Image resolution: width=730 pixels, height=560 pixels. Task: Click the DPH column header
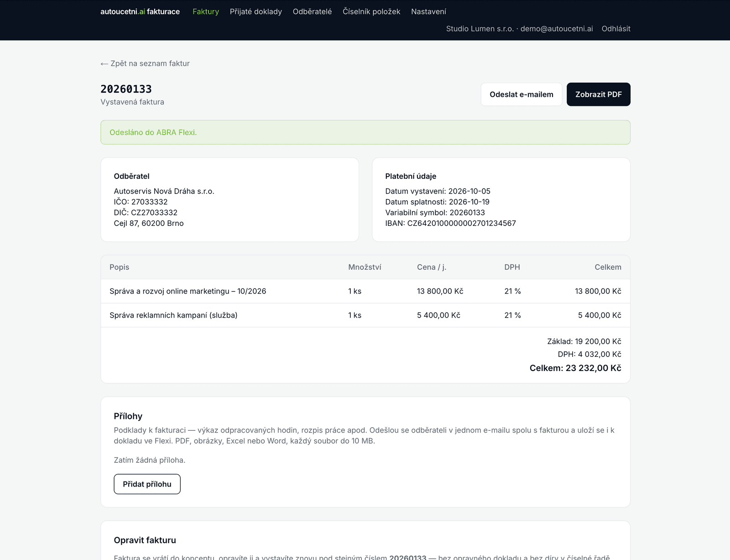coord(512,267)
